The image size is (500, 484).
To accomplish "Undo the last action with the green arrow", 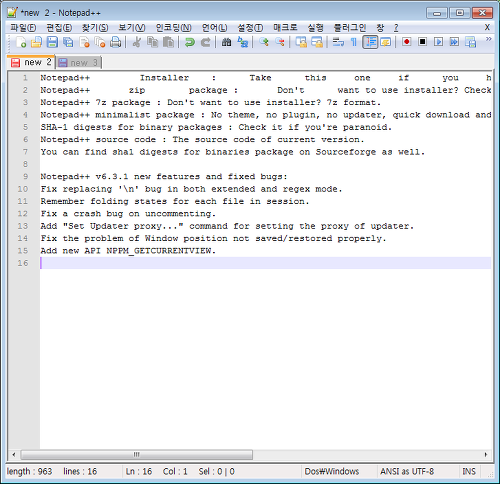I will point(190,42).
